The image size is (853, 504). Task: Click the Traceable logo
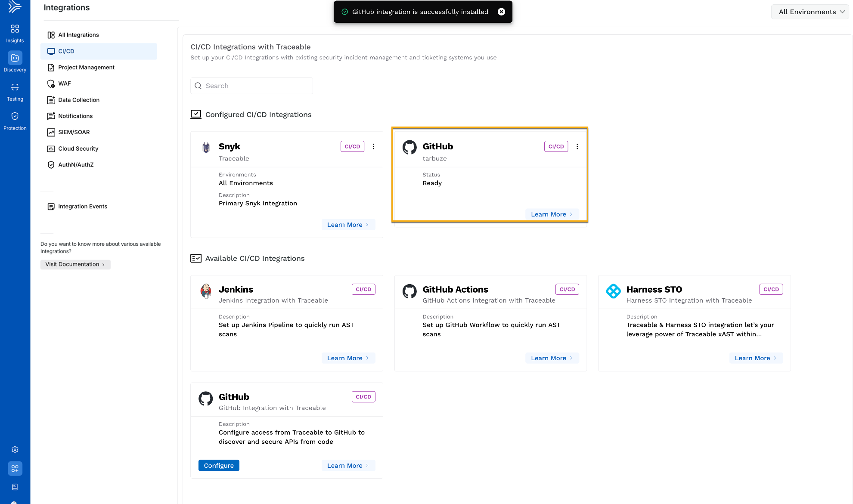coord(15,6)
